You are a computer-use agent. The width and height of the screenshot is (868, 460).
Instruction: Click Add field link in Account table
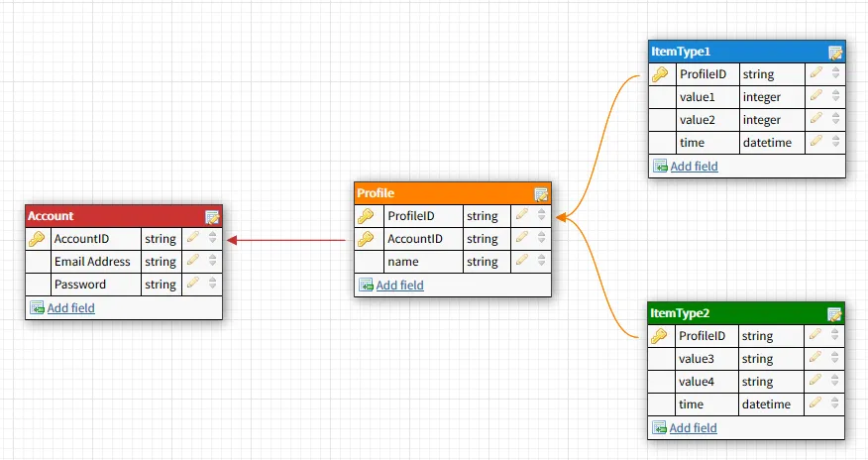point(71,307)
